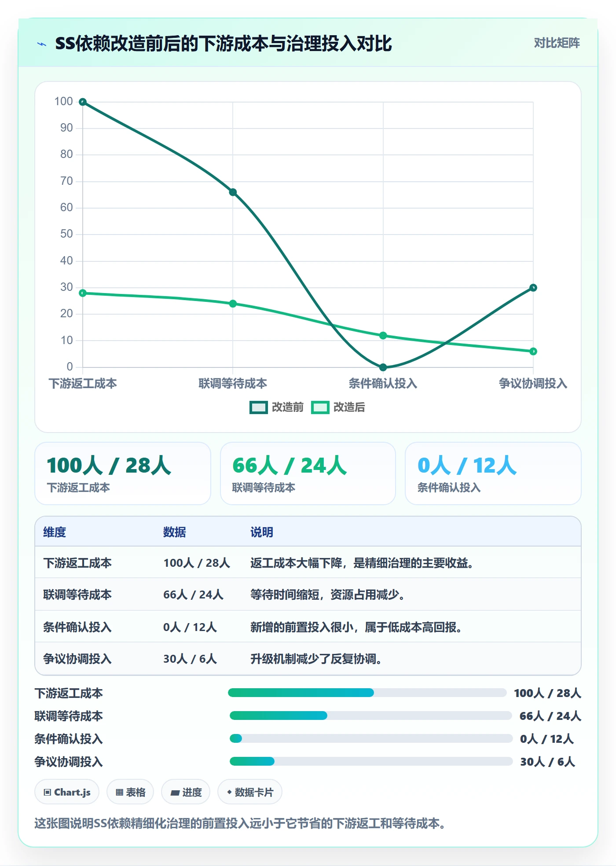Click the 争议协调投入 progress bar
This screenshot has width=616, height=866.
pyautogui.click(x=371, y=761)
